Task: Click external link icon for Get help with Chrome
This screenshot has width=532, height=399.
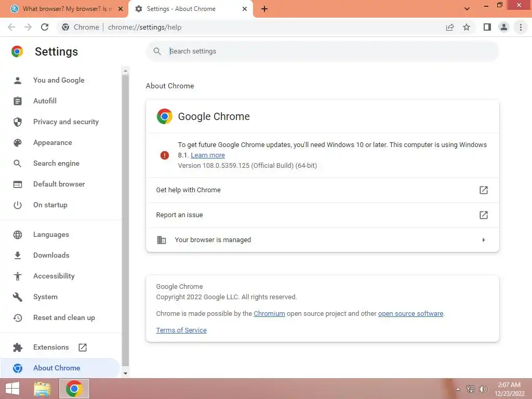Action: [484, 190]
